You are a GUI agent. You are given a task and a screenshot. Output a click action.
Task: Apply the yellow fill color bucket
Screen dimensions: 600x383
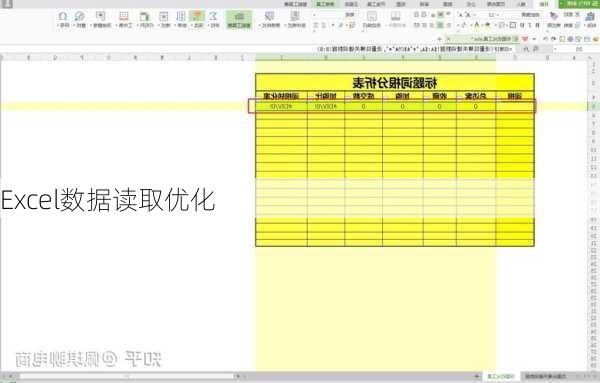(x=488, y=25)
